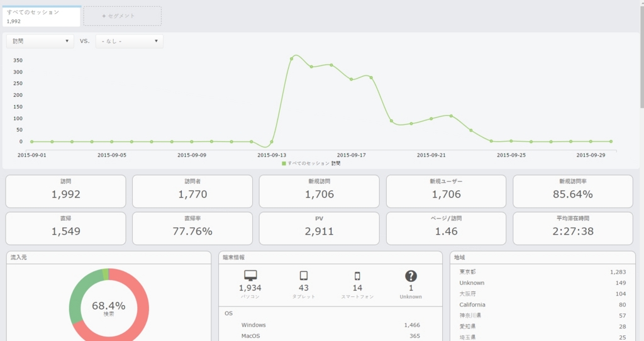Click the 68.4% 検索 donut center label

pos(108,308)
